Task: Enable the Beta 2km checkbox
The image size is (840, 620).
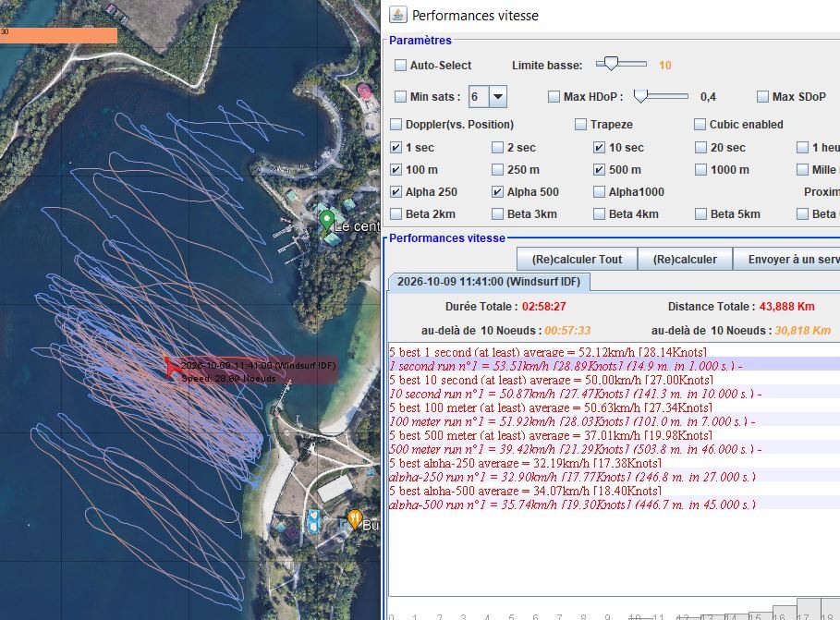Action: coord(396,214)
